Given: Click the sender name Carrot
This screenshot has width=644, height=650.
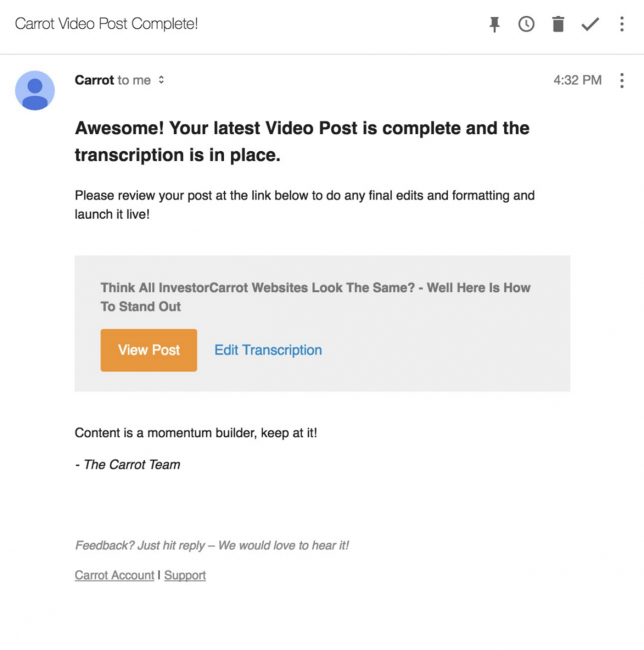Looking at the screenshot, I should point(94,80).
